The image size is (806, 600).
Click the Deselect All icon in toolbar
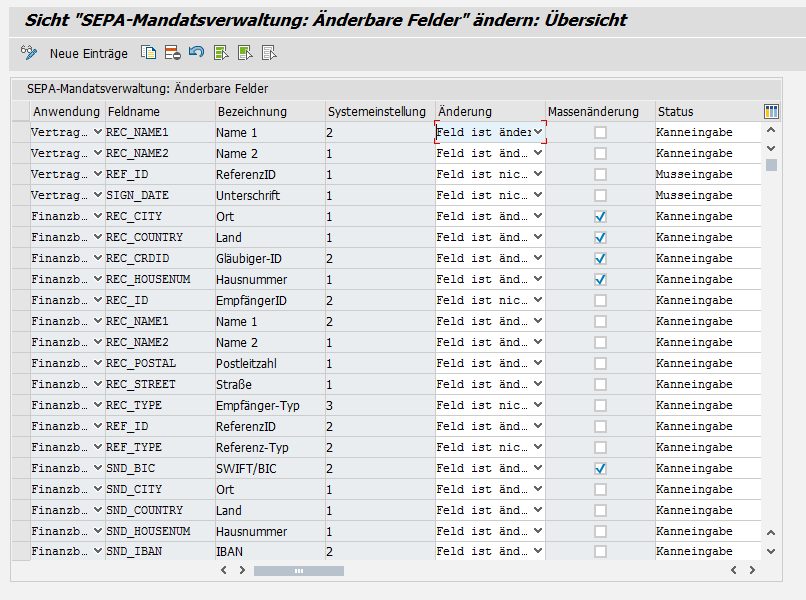269,53
